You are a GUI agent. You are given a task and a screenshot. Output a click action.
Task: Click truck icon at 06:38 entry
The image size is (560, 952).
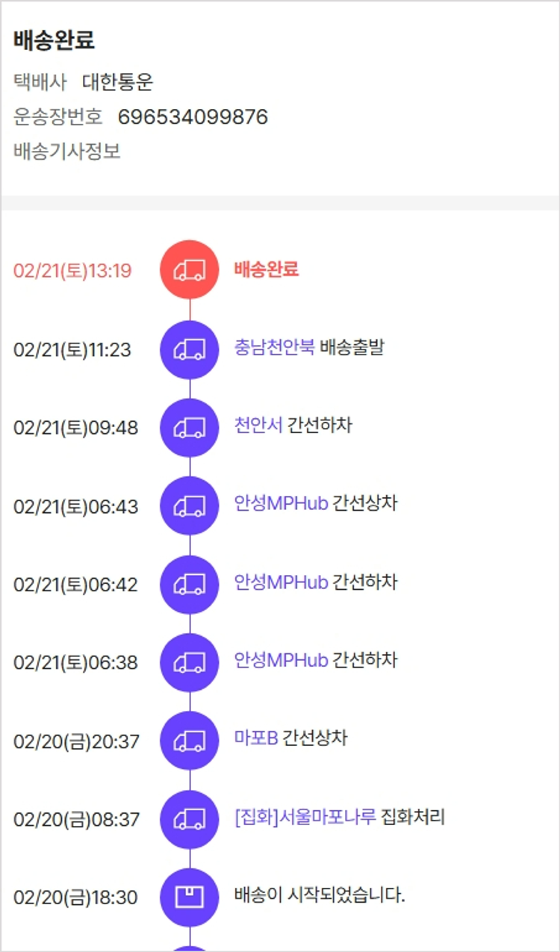(190, 662)
